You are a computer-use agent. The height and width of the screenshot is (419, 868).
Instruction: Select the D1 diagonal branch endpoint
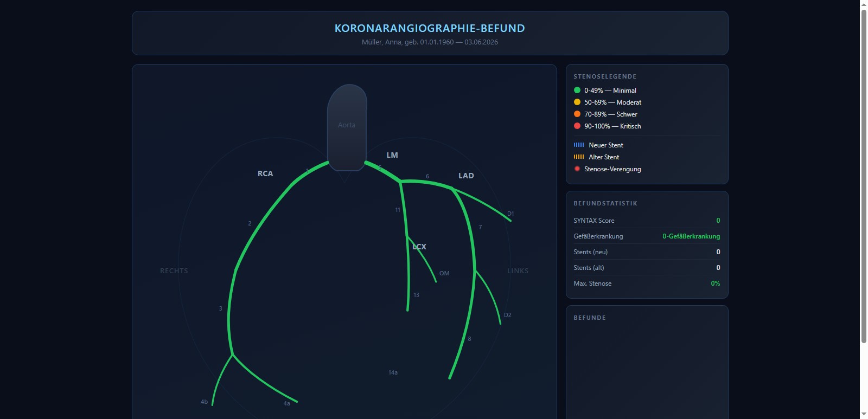pyautogui.click(x=510, y=220)
